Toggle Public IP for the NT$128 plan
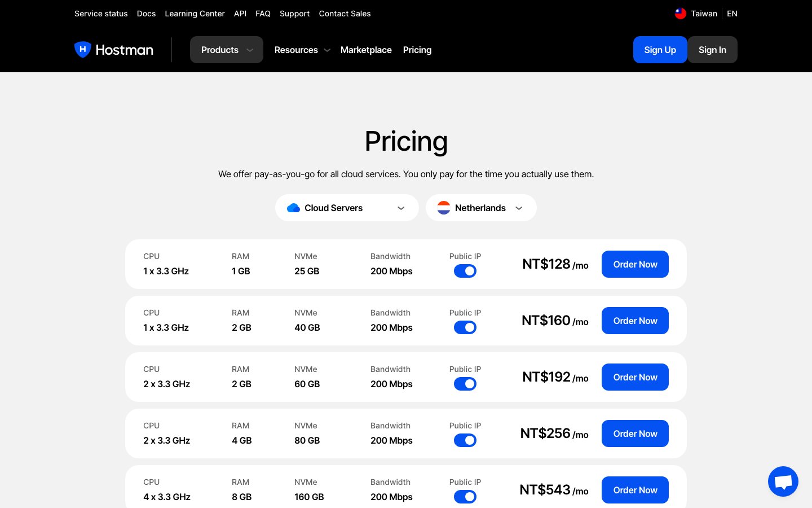 (x=465, y=271)
